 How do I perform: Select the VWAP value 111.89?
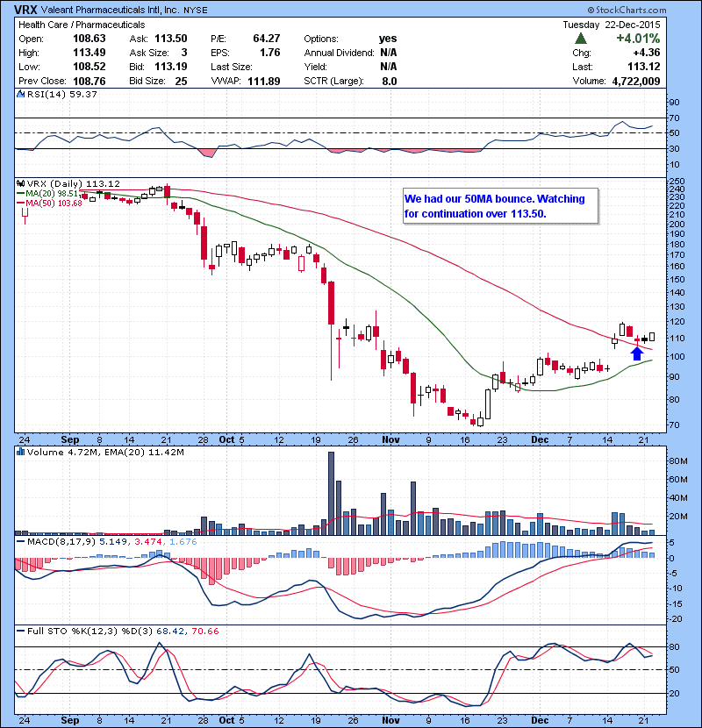[264, 81]
